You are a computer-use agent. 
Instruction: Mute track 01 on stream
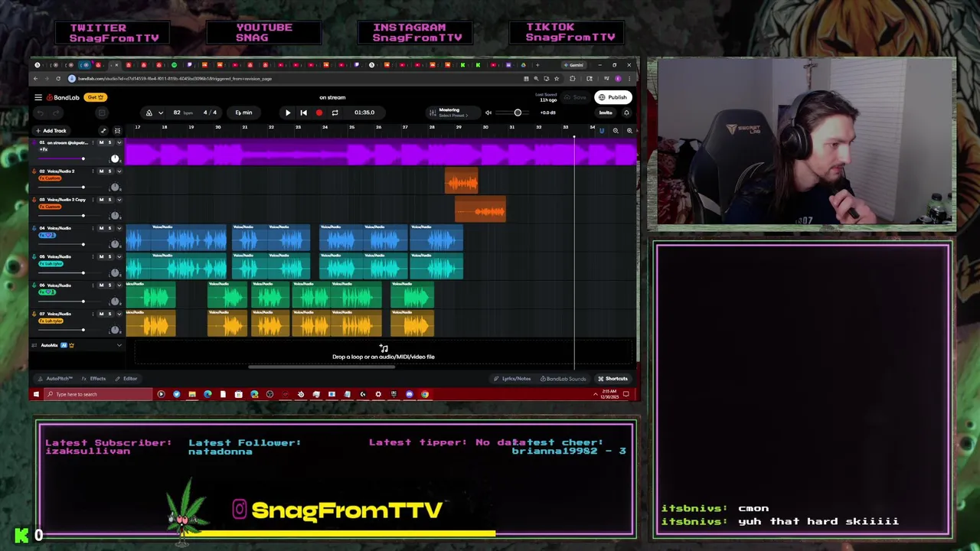click(x=101, y=142)
